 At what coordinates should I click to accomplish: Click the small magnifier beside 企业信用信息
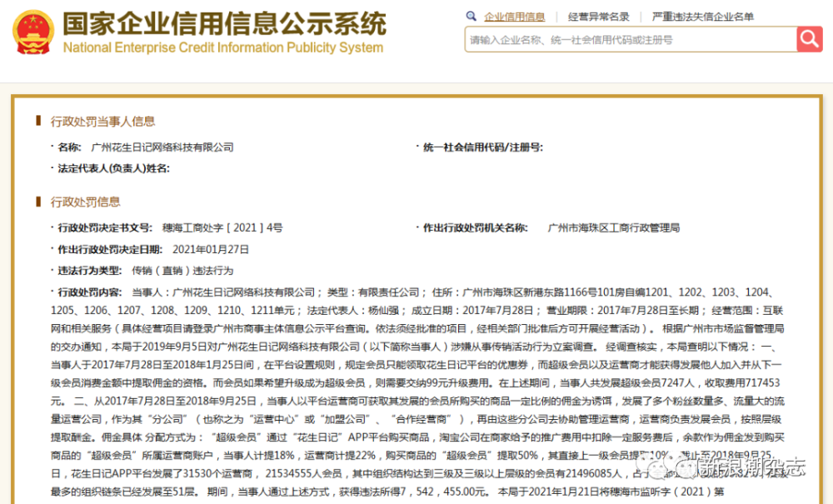(x=471, y=17)
